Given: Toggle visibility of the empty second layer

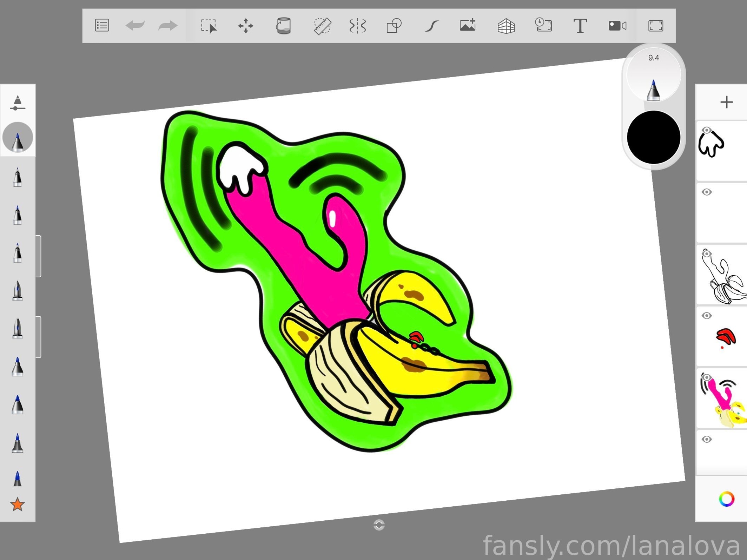Looking at the screenshot, I should (706, 192).
